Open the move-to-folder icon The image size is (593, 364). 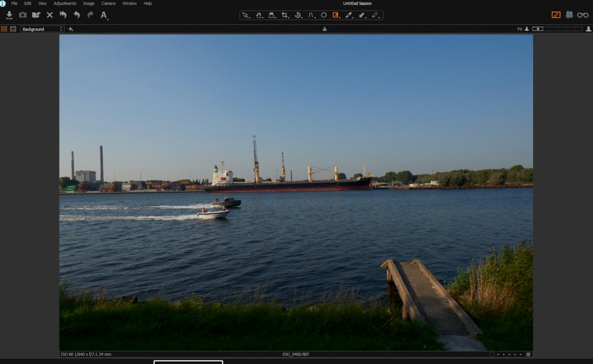[36, 15]
